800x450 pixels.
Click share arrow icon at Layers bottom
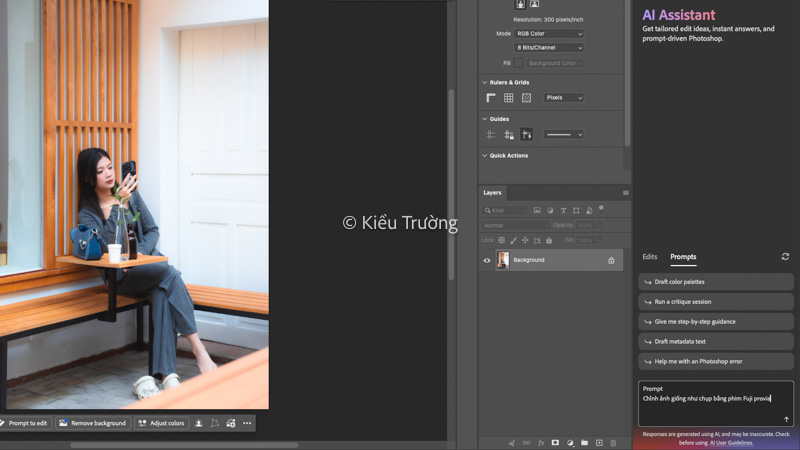pos(512,443)
